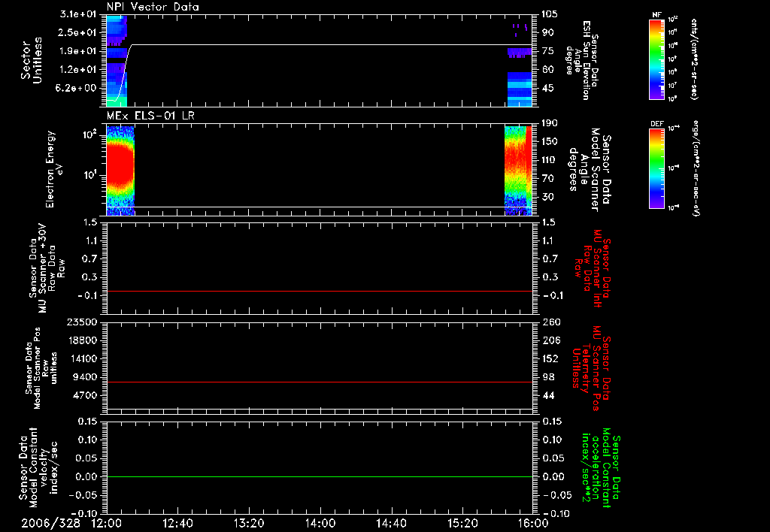
Task: Select the "cnts/(cm**2-sr-sec)" colorbar units
Action: 694,59
